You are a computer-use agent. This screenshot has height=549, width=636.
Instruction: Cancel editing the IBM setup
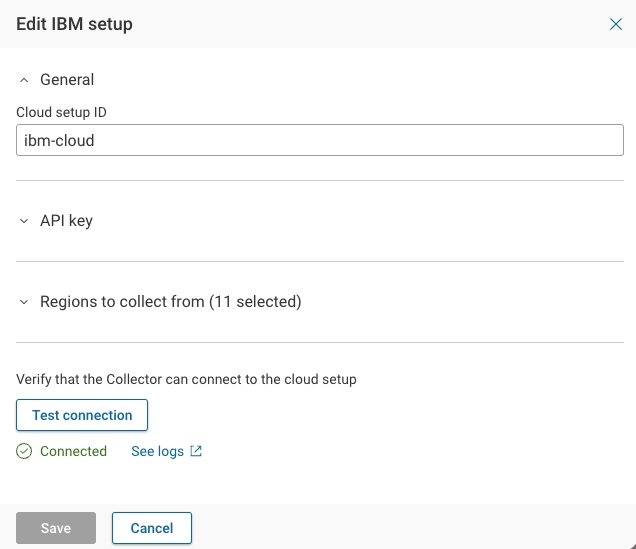click(x=152, y=528)
